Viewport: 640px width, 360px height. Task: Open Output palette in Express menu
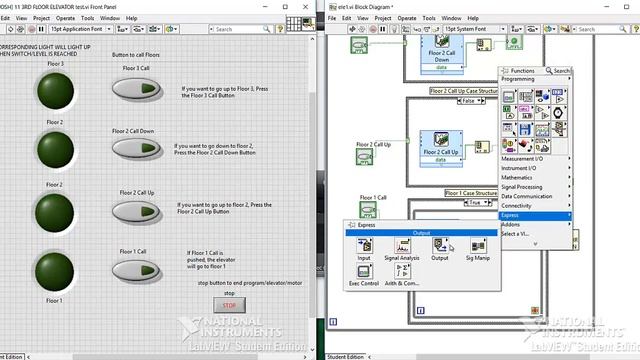point(440,249)
